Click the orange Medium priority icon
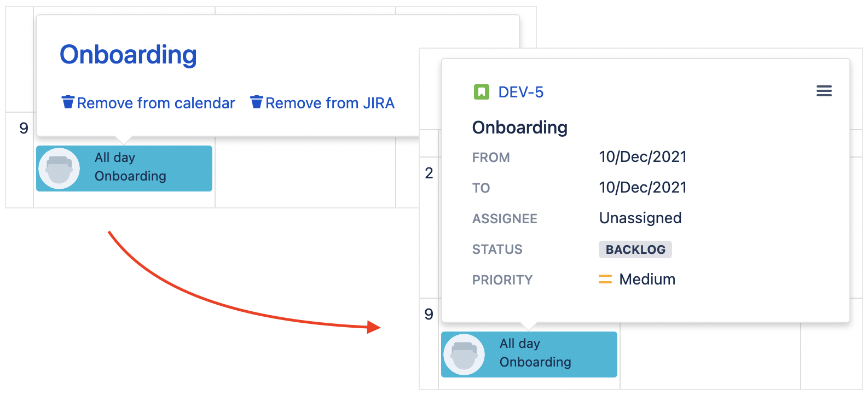The width and height of the screenshot is (868, 395). [605, 280]
